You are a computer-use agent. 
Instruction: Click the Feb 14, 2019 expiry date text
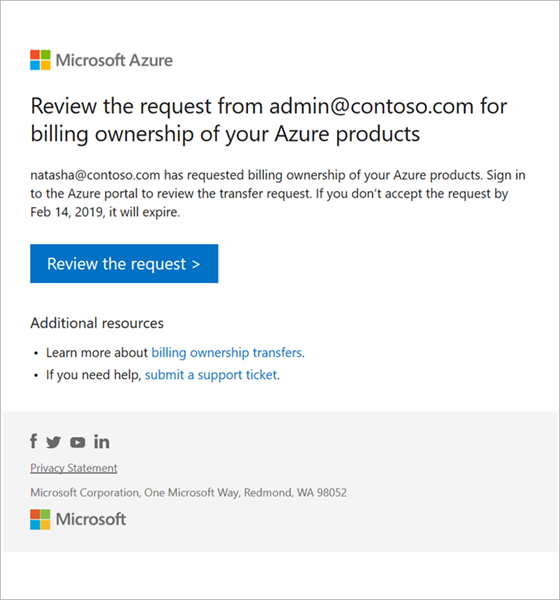[x=67, y=212]
